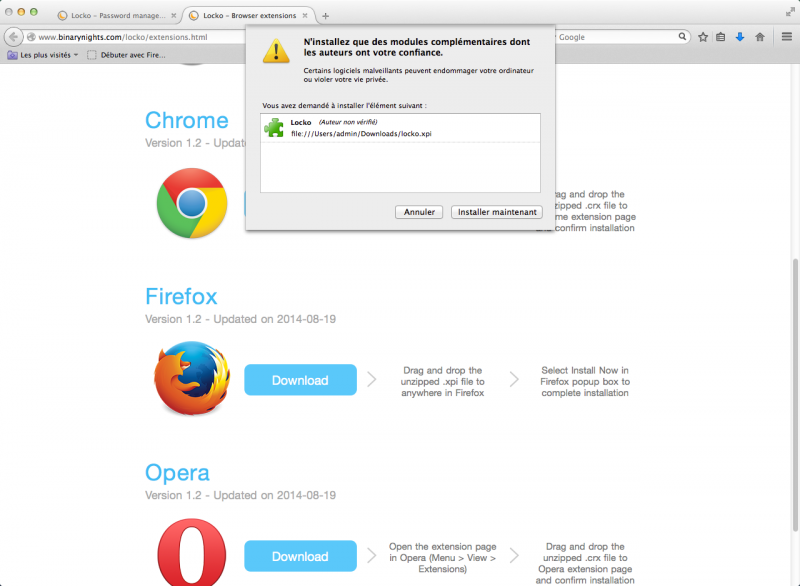Click the Chrome logo image
The image size is (800, 586).
pos(192,203)
